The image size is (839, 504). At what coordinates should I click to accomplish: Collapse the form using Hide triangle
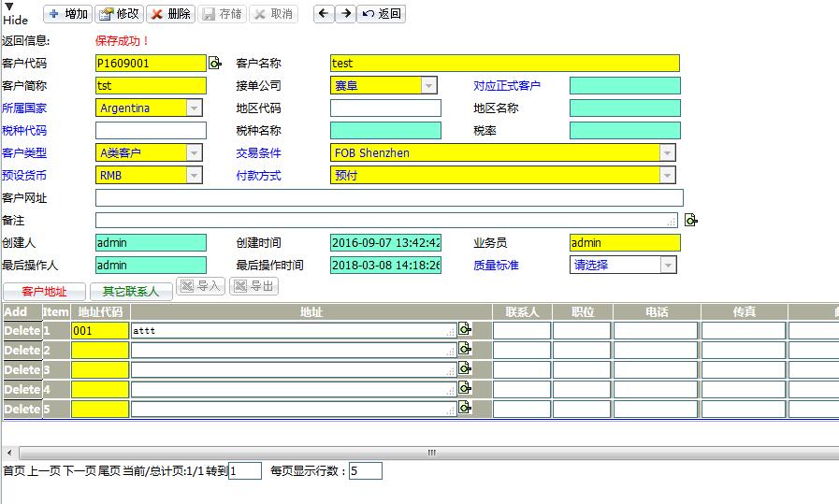coord(9,6)
